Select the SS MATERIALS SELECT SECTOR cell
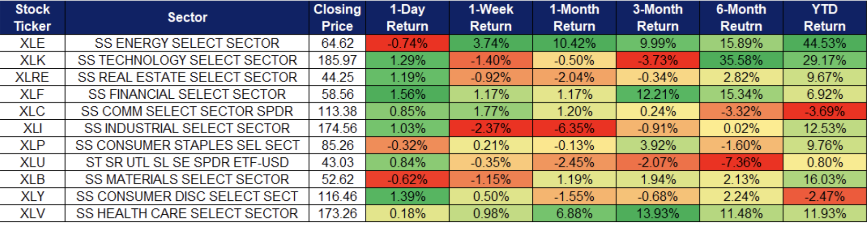Screen dimensions: 868x229 pyautogui.click(x=187, y=179)
